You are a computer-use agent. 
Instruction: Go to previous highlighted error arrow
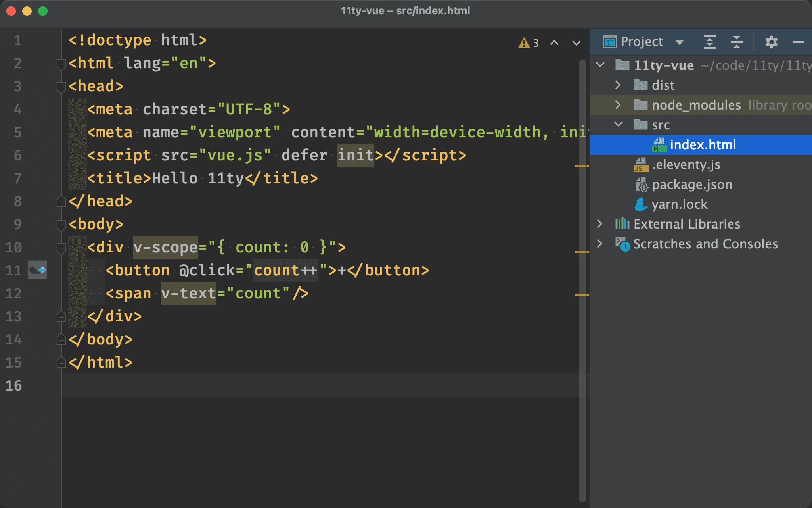click(554, 42)
